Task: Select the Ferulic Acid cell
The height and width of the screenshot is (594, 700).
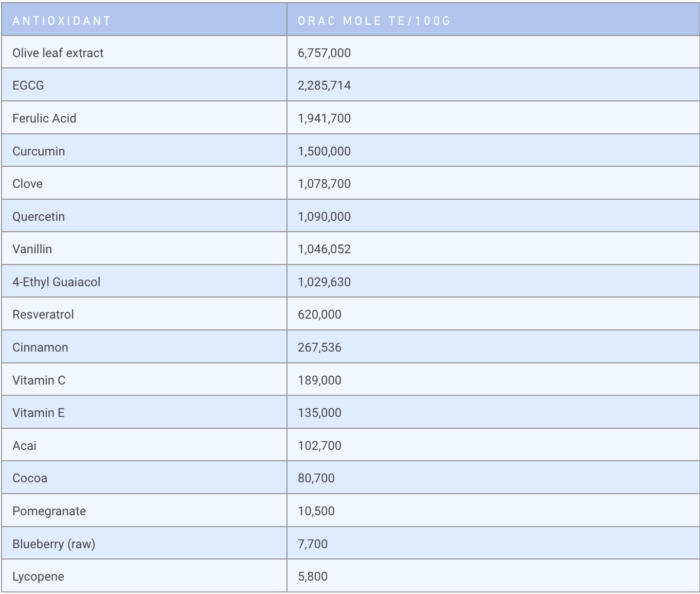Action: (x=44, y=118)
